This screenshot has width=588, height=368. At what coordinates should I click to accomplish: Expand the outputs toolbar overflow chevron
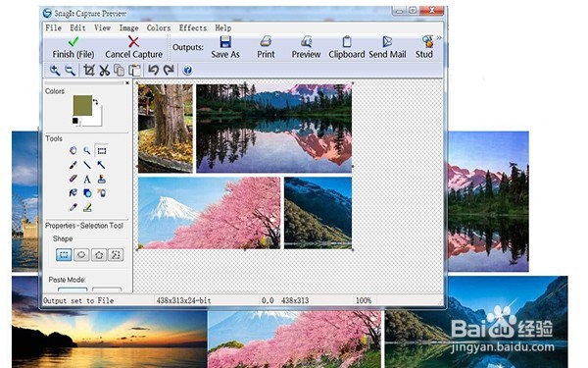[x=439, y=38]
